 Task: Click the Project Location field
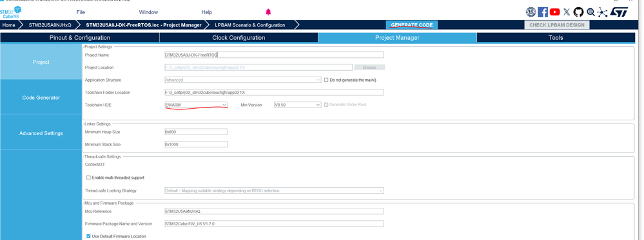coord(259,68)
